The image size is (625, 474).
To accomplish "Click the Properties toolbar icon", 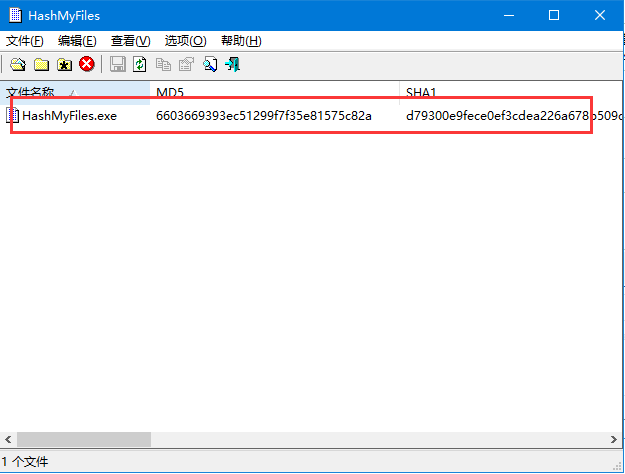I will click(x=186, y=64).
